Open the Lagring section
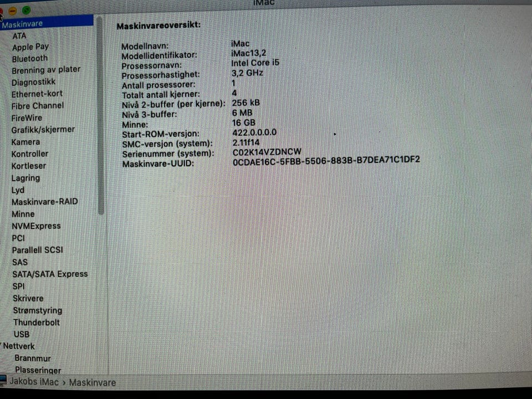 (26, 178)
